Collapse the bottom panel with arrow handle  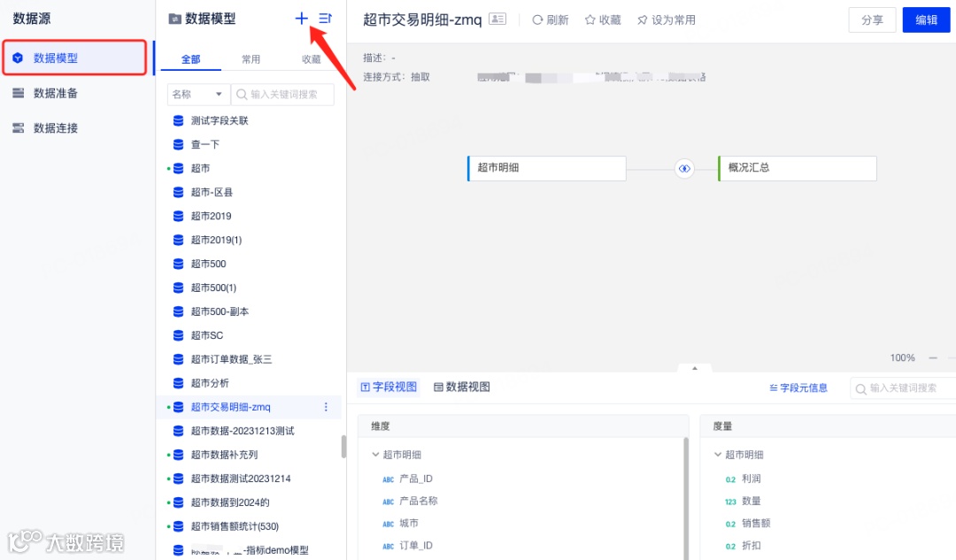[x=695, y=368]
